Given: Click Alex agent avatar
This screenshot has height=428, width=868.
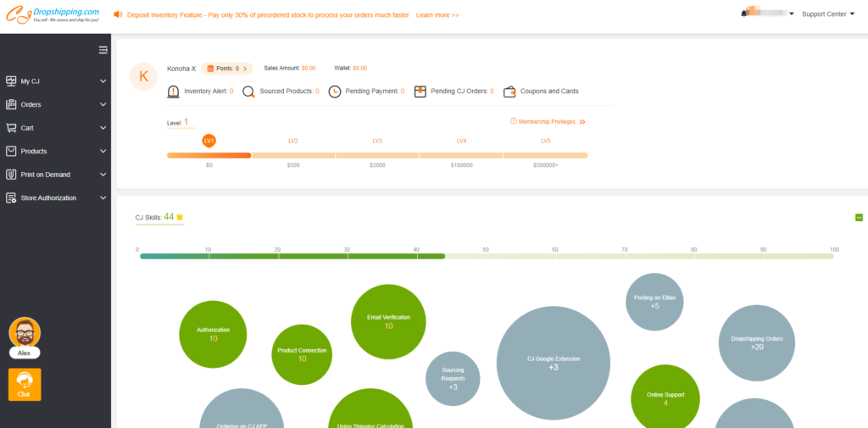Looking at the screenshot, I should (x=25, y=333).
